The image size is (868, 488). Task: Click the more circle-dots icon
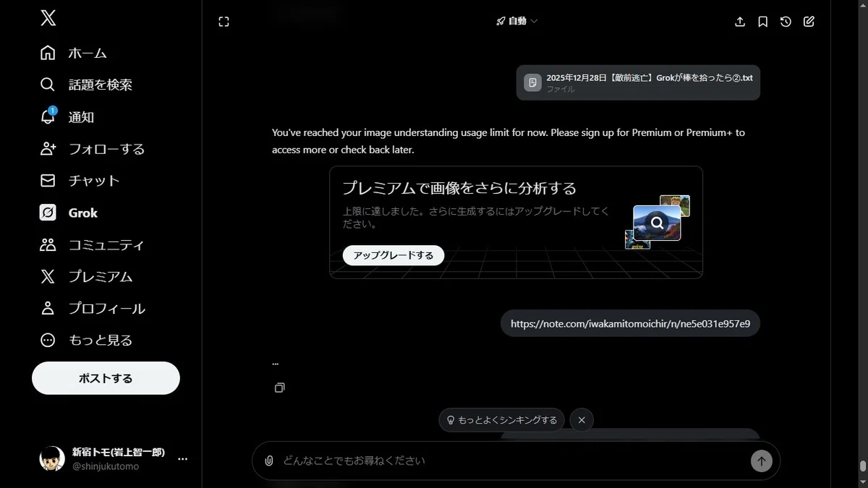48,340
